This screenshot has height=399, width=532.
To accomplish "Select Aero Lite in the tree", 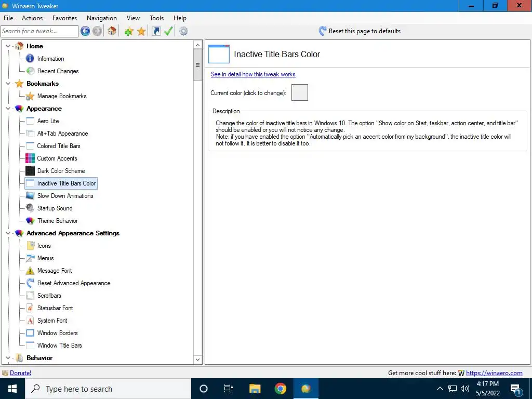I will [x=48, y=121].
